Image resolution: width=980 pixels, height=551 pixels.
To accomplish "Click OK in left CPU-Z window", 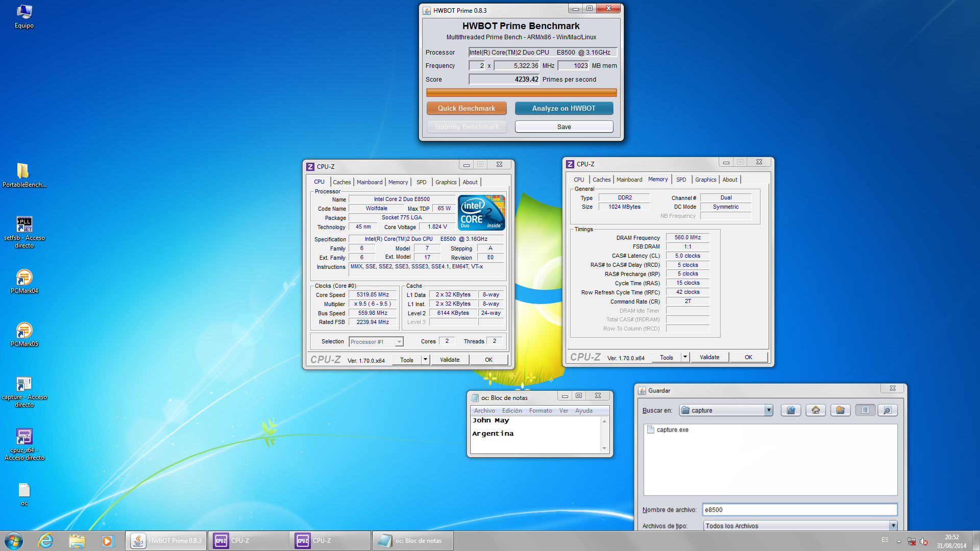I will [x=488, y=360].
